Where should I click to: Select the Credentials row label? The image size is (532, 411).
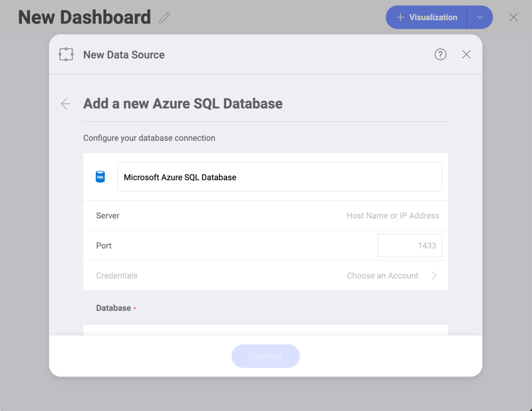pyautogui.click(x=117, y=275)
